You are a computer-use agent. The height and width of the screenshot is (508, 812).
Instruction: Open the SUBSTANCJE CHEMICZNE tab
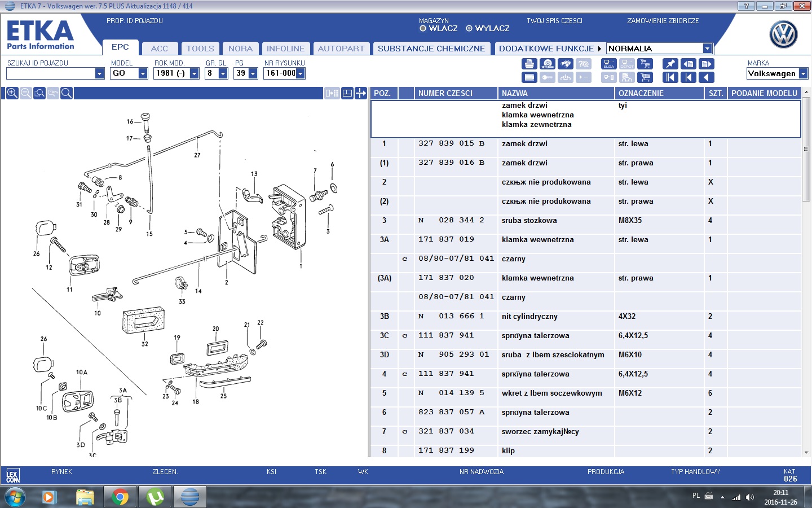pos(431,49)
